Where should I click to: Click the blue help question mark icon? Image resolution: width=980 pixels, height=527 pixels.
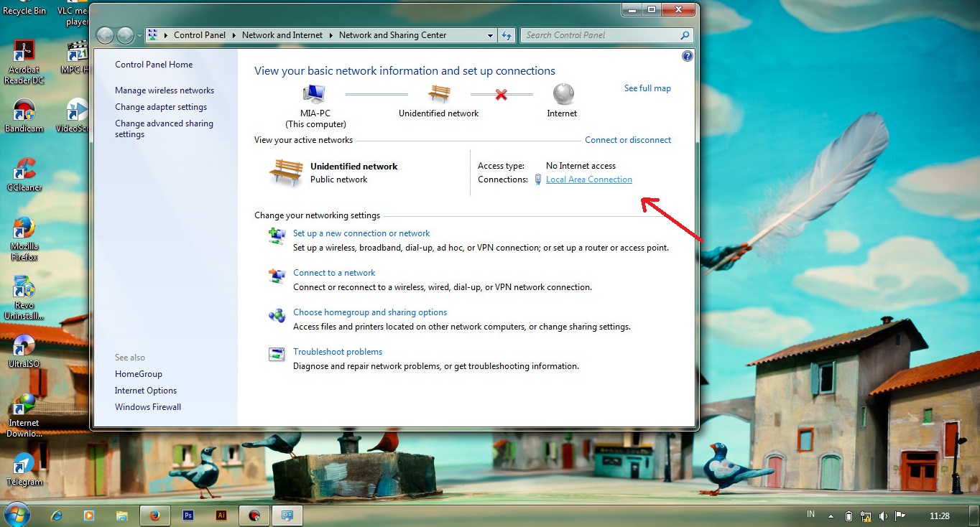[x=687, y=56]
